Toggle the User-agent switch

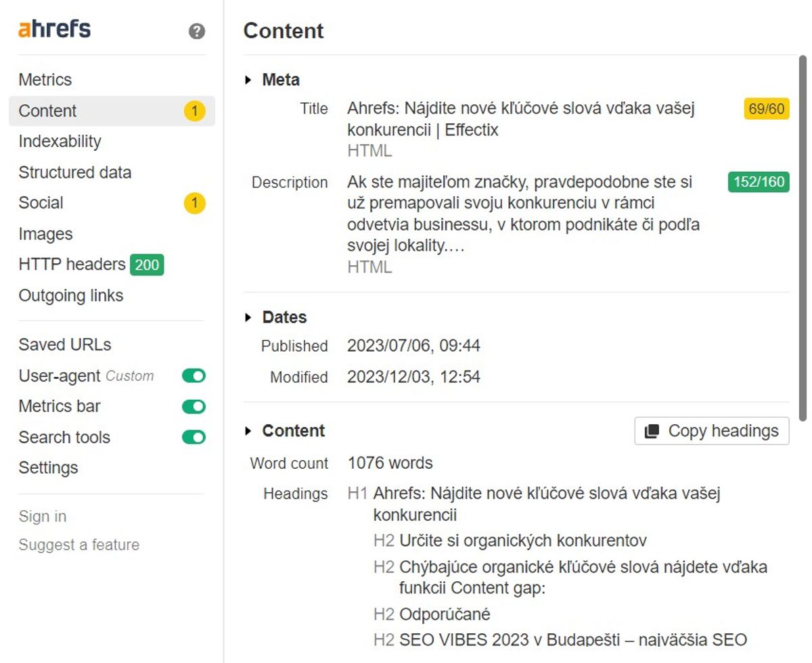pos(194,376)
